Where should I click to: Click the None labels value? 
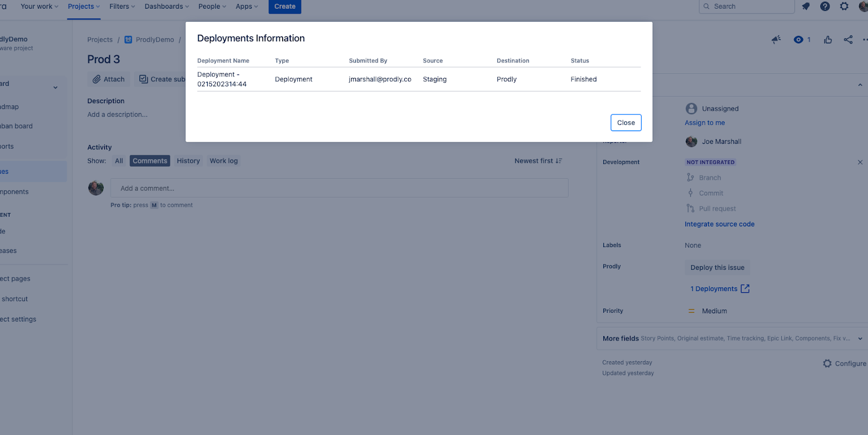pos(693,245)
